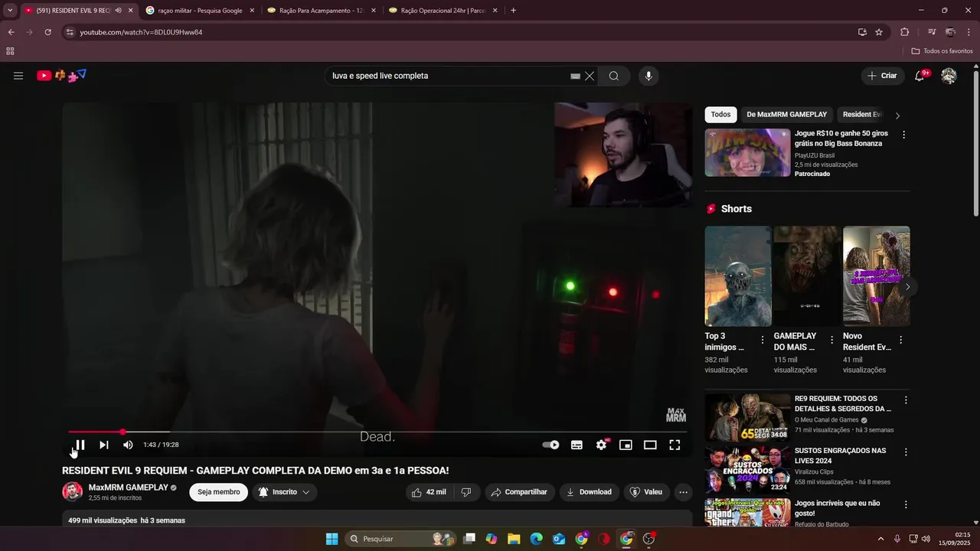Open Todos os favoritos folder

pyautogui.click(x=942, y=51)
